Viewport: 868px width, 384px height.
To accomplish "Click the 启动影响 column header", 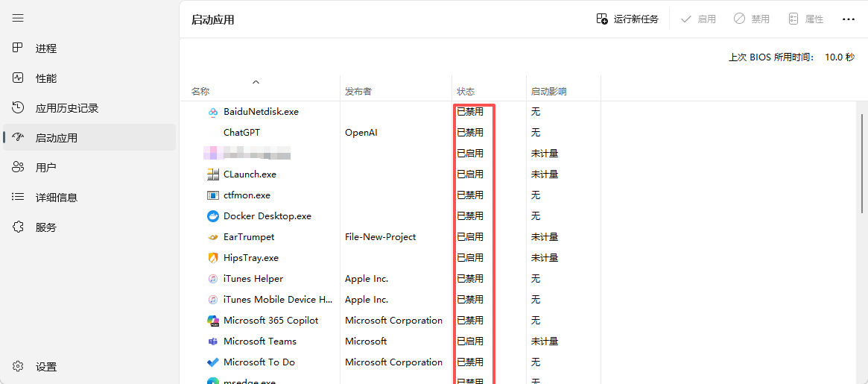I will [548, 92].
